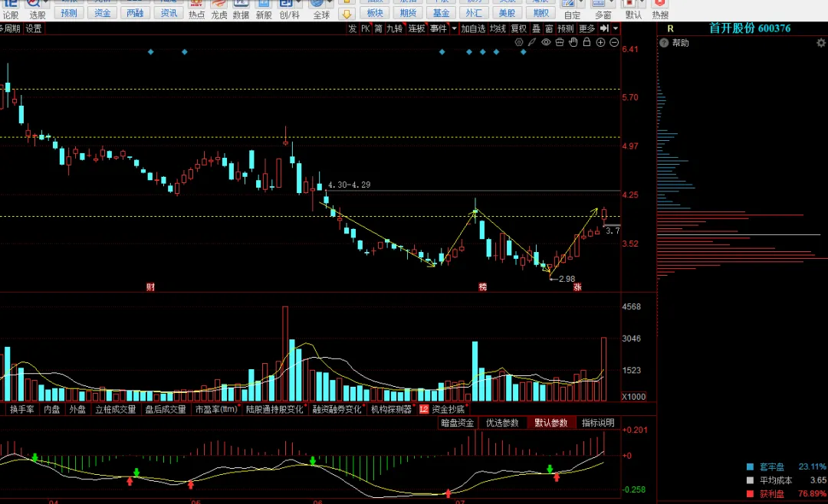Toggle the 九转 indicator
The width and height of the screenshot is (828, 504).
[x=395, y=28]
